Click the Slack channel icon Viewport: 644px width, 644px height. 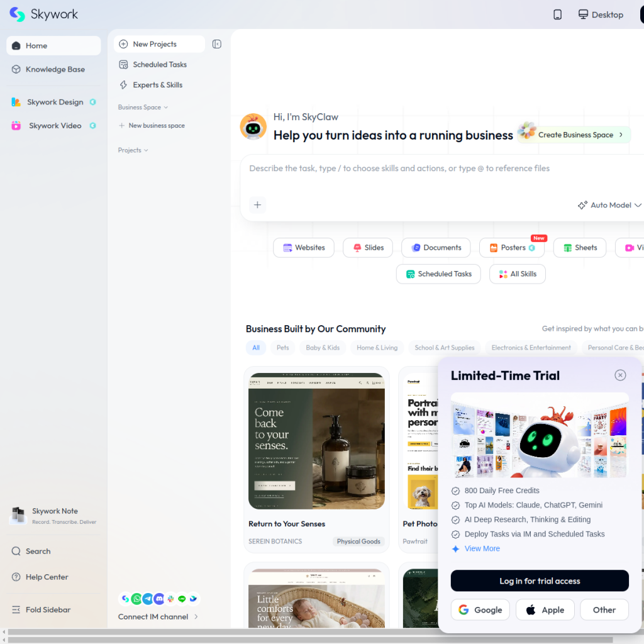[x=170, y=599]
